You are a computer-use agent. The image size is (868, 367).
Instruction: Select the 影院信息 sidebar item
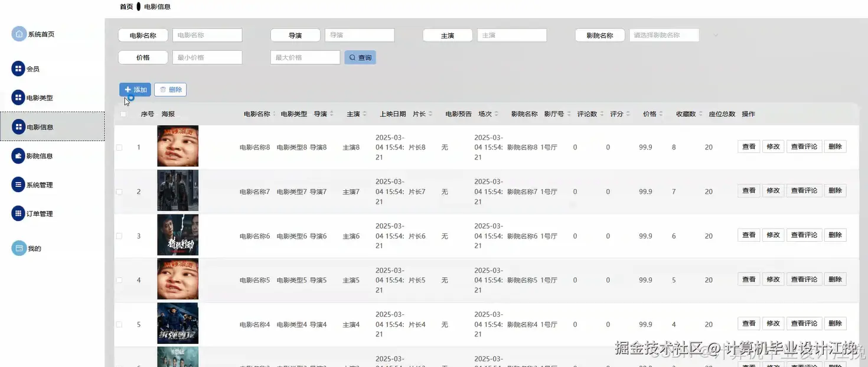[37, 155]
